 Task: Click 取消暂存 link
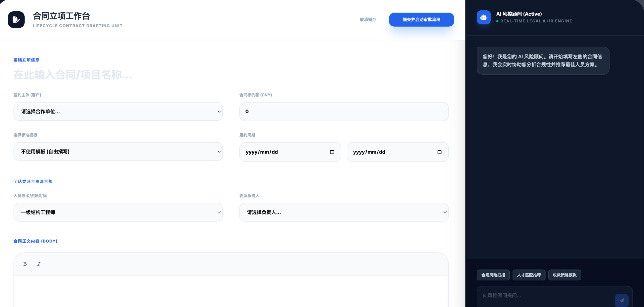[x=368, y=20]
